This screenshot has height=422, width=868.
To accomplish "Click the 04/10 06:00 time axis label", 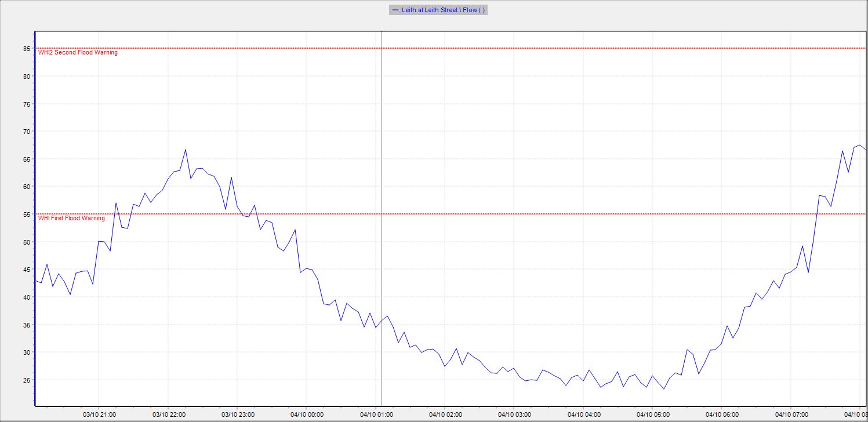I will (x=722, y=414).
